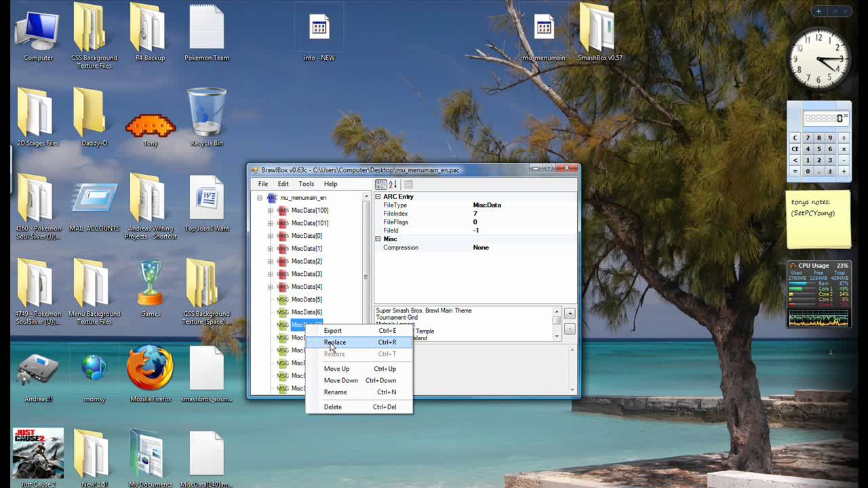Viewport: 868px width, 488px height.
Task: Click the tonys notes sticky note
Action: [x=818, y=219]
